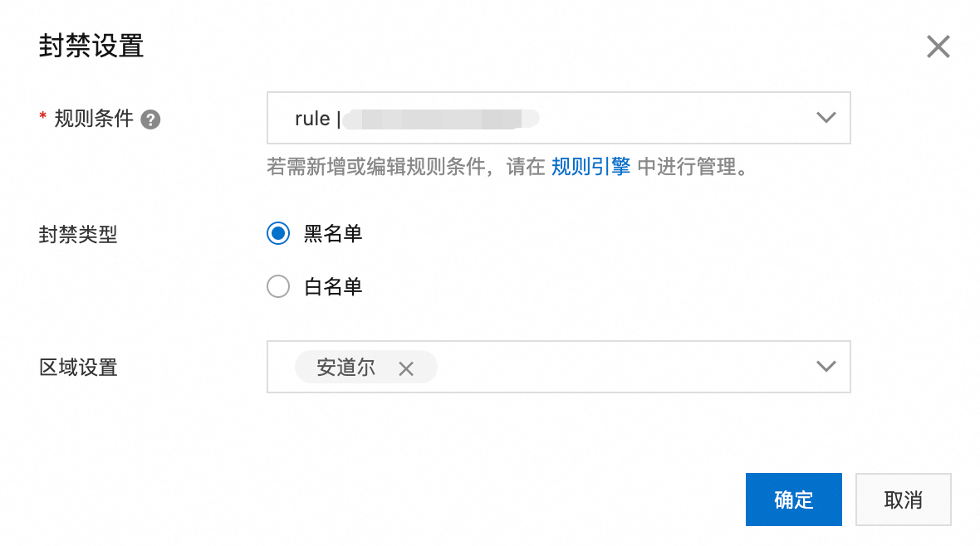This screenshot has width=980, height=546.
Task: Select the 黑名单 radio button
Action: pos(278,234)
